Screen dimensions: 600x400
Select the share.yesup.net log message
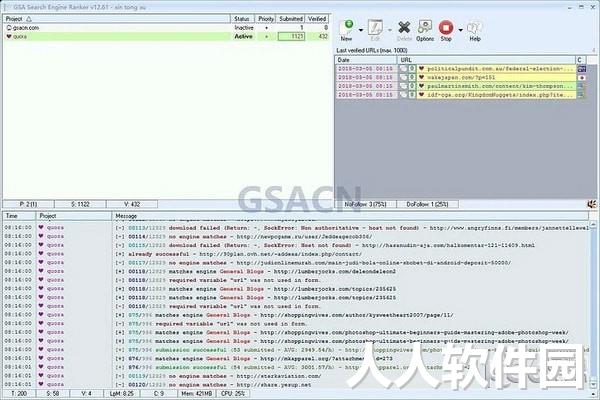click(x=214, y=384)
